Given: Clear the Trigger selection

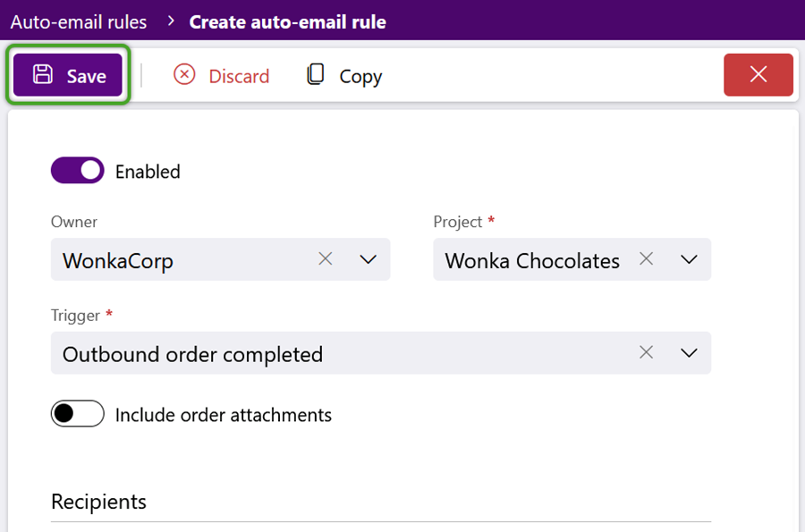Looking at the screenshot, I should tap(647, 352).
